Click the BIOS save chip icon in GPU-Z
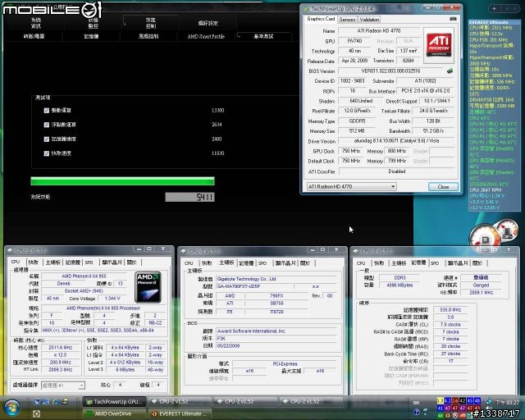The image size is (525, 420). point(450,71)
